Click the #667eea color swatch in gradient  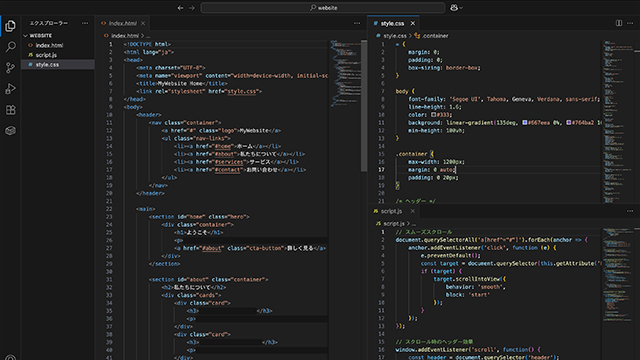tap(525, 122)
